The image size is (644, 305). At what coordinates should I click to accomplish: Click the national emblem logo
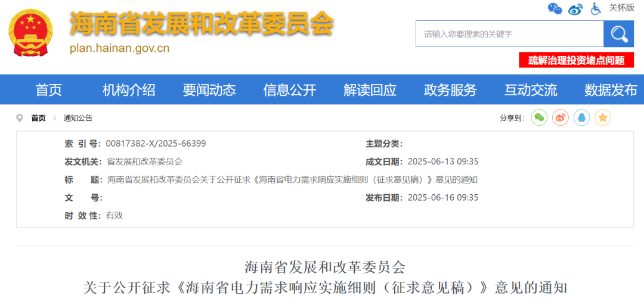(31, 32)
